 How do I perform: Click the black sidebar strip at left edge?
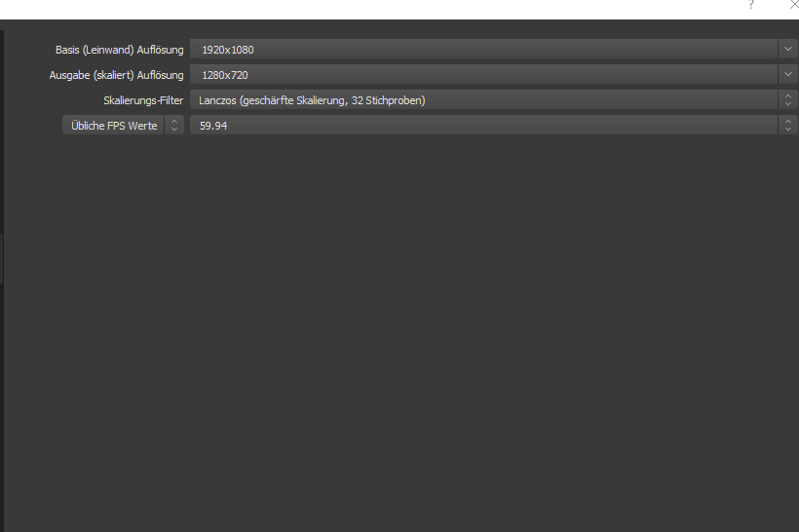pyautogui.click(x=2, y=409)
